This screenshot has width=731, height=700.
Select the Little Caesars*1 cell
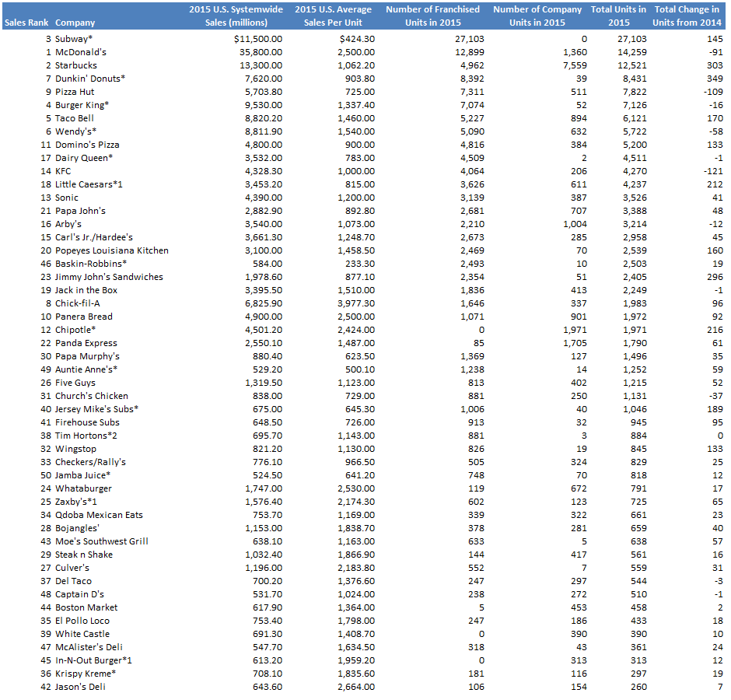(x=89, y=184)
